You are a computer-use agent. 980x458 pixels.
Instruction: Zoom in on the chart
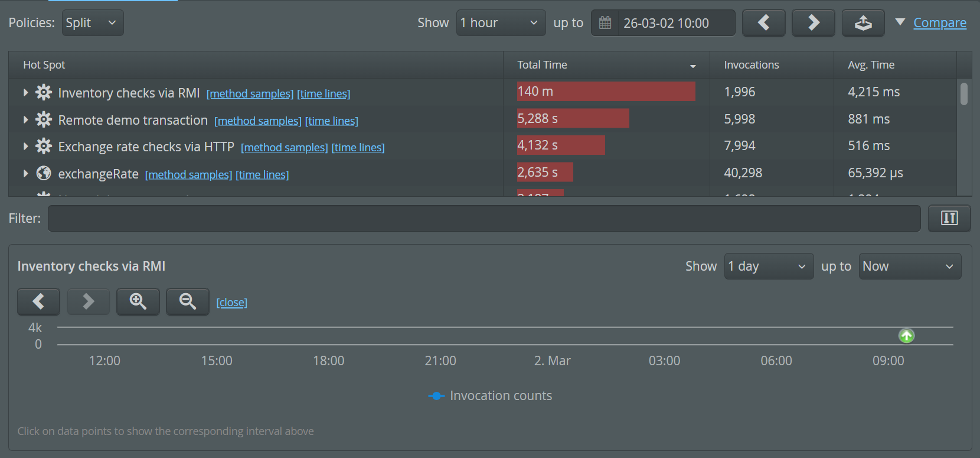pyautogui.click(x=138, y=301)
